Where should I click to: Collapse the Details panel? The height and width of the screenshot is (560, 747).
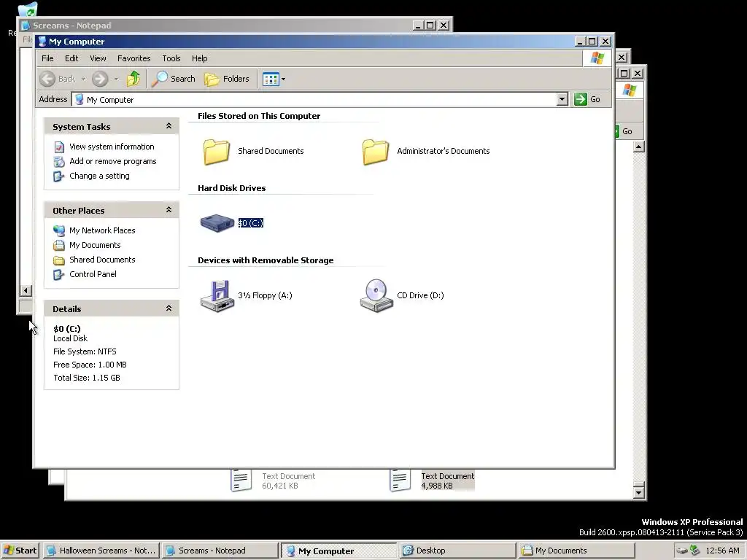point(169,308)
